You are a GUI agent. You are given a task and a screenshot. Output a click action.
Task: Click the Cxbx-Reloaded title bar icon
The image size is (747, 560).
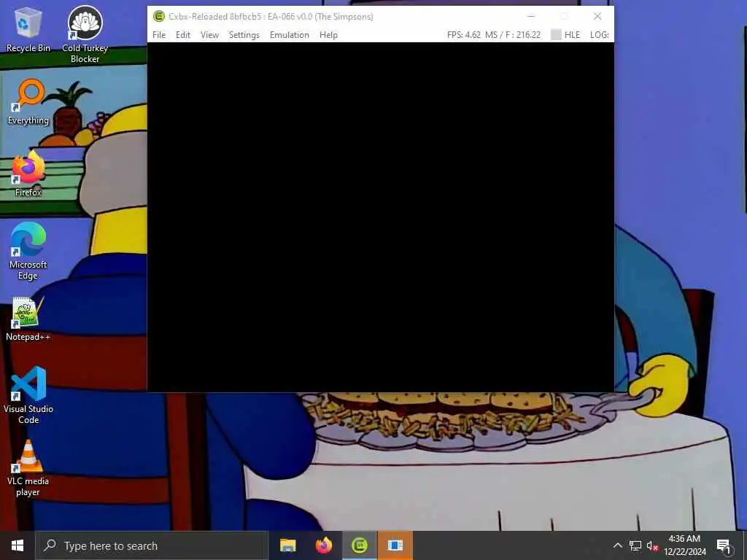(x=158, y=16)
